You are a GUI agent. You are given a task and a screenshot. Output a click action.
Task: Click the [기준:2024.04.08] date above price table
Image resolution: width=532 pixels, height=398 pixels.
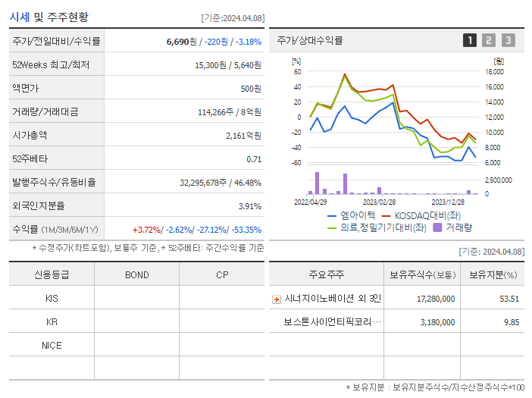pos(233,18)
